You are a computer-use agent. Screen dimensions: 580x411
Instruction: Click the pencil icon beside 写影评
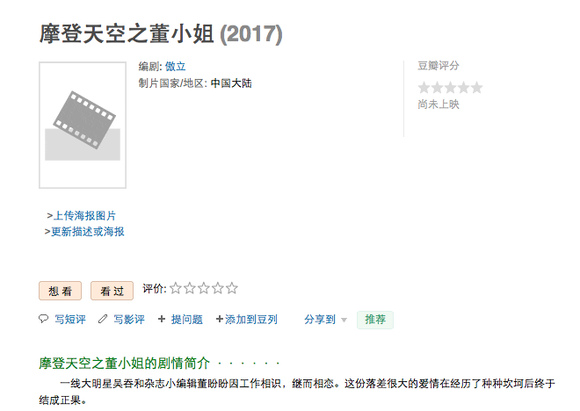click(102, 319)
